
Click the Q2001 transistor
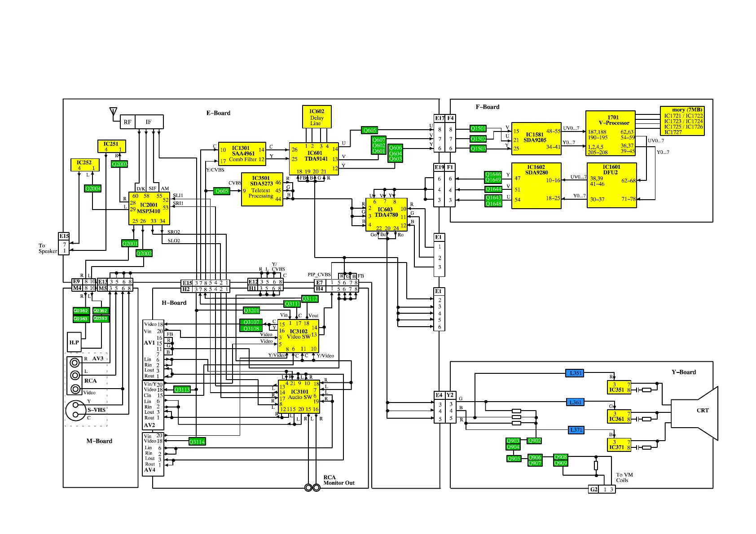pos(130,244)
